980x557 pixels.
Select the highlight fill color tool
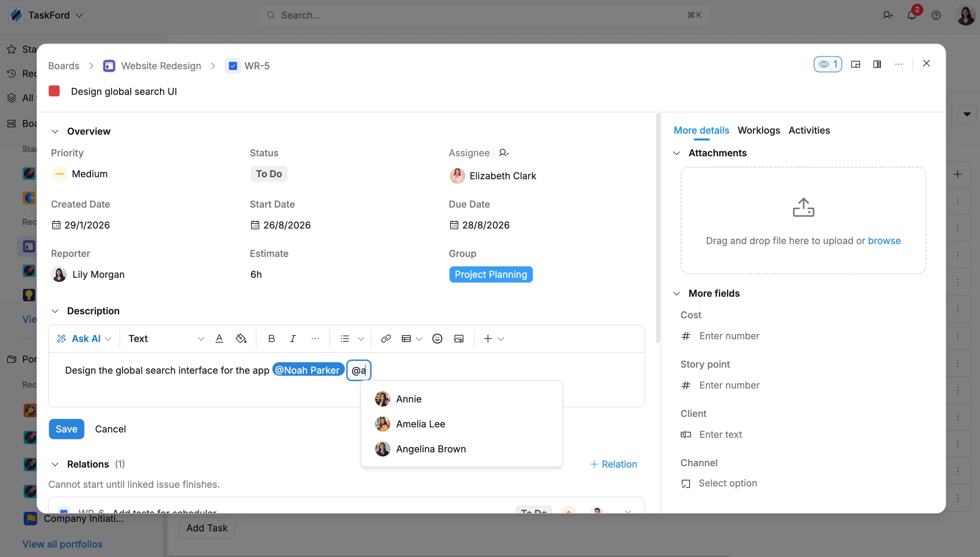pos(241,339)
